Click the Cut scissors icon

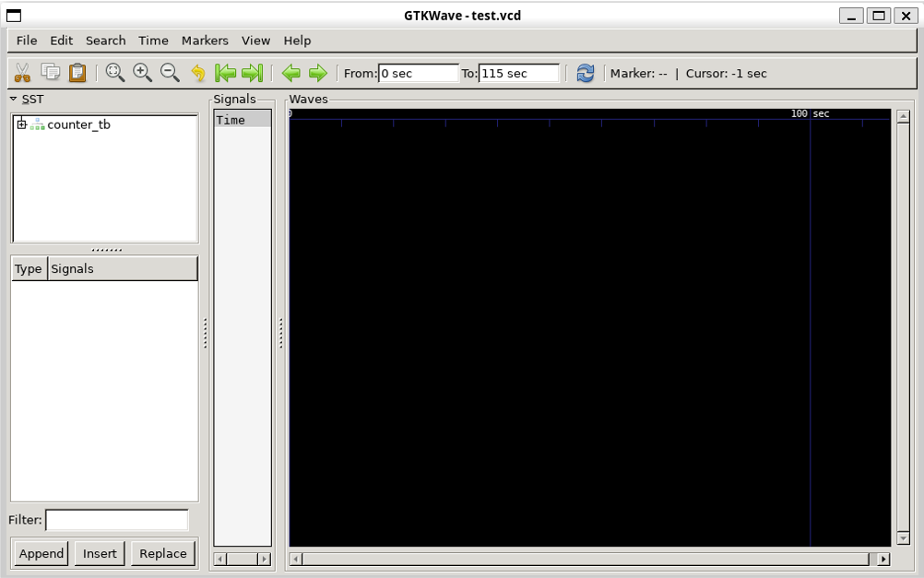click(x=22, y=73)
